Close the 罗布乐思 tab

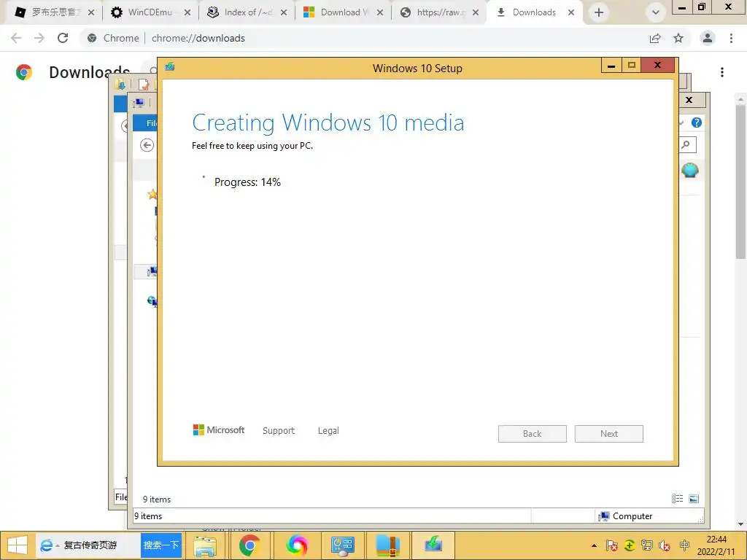point(91,12)
